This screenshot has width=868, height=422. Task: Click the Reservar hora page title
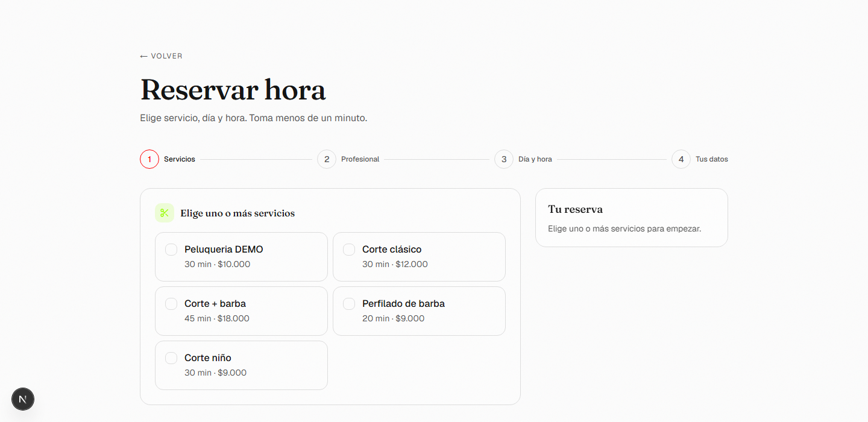233,90
